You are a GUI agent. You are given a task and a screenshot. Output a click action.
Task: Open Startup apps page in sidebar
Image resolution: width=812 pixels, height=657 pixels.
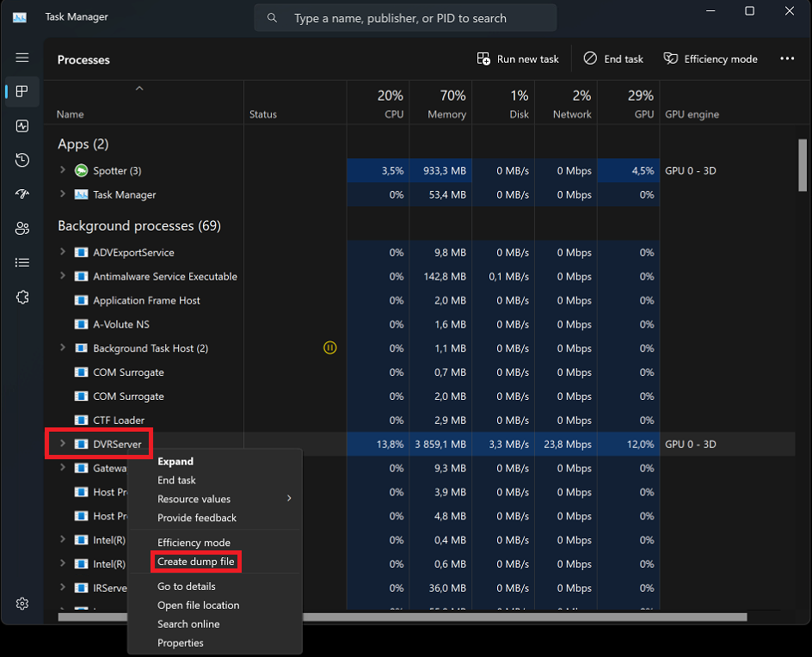22,194
